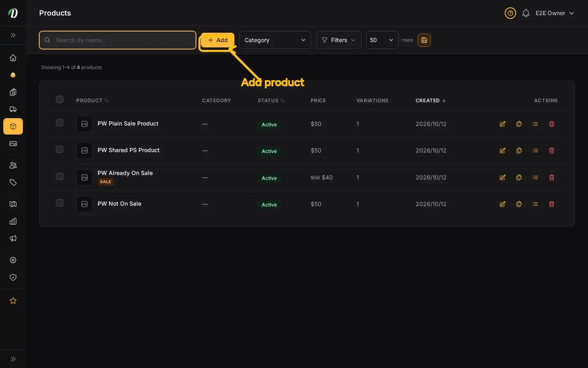Open the home dashboard from sidebar
Screen dimensions: 588x368
13,58
